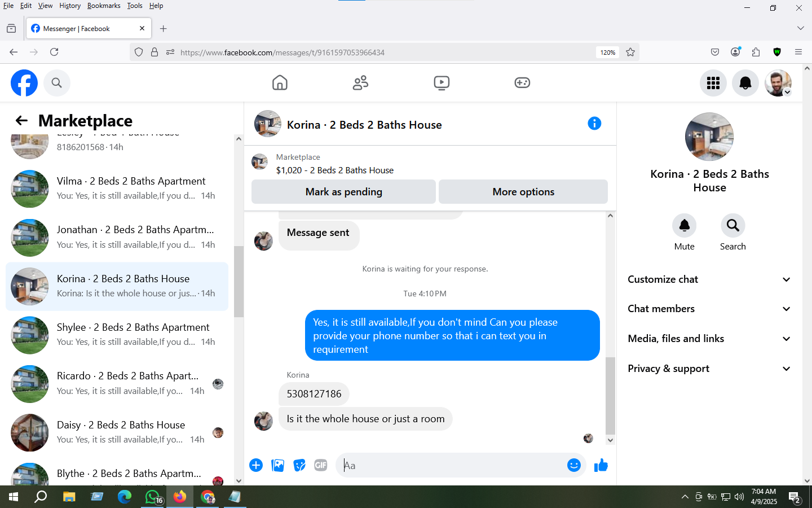
Task: Expand Privacy & support section
Action: [709, 369]
